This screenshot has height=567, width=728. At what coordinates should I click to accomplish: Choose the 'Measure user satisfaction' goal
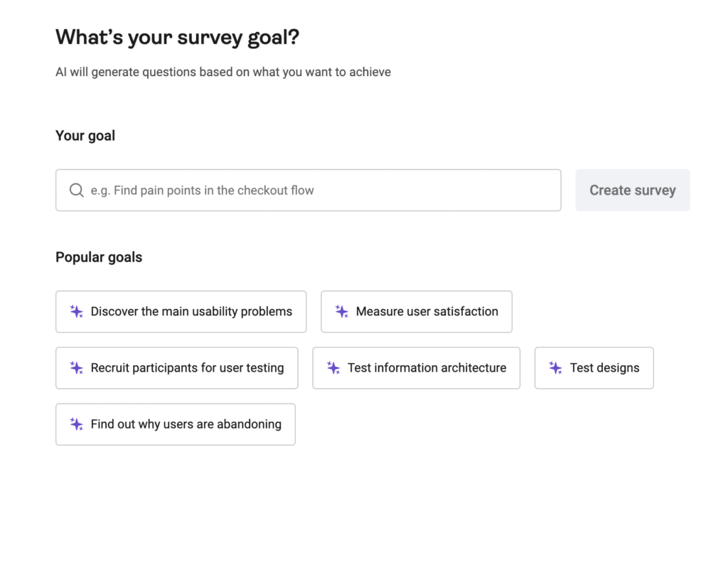427,311
